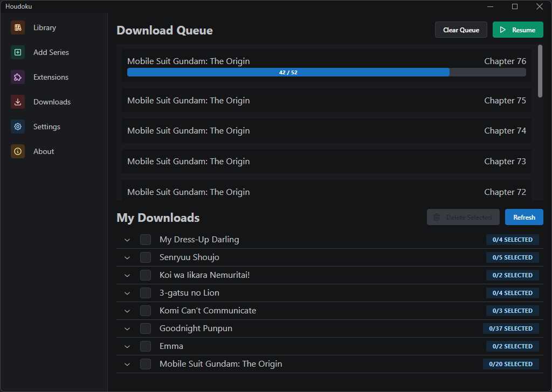Select the queued Chapter 72 entry
This screenshot has height=392, width=552.
[326, 191]
